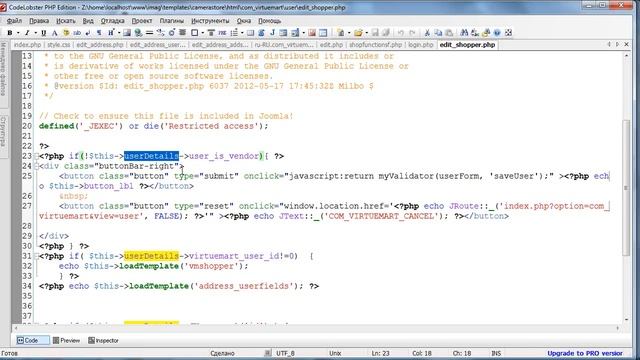Viewport: 640px width, 360px height.
Task: Click the 'Unix' line-ending in status bar
Action: click(x=335, y=353)
